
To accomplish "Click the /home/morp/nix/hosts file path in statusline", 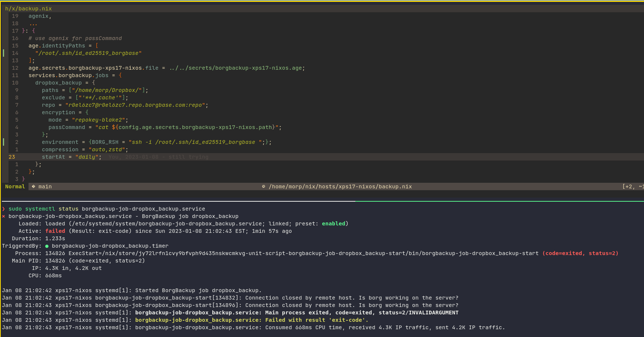I will (x=340, y=186).
